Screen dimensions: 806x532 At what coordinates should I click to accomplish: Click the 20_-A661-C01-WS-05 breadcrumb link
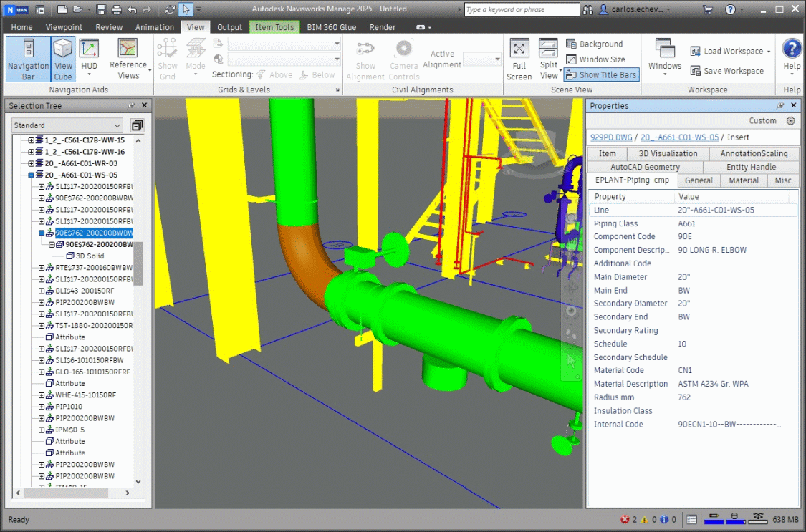pos(680,137)
